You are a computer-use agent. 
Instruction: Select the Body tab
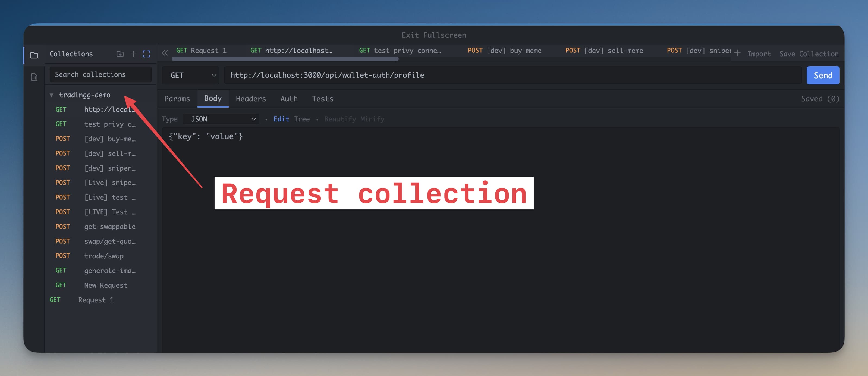coord(213,98)
